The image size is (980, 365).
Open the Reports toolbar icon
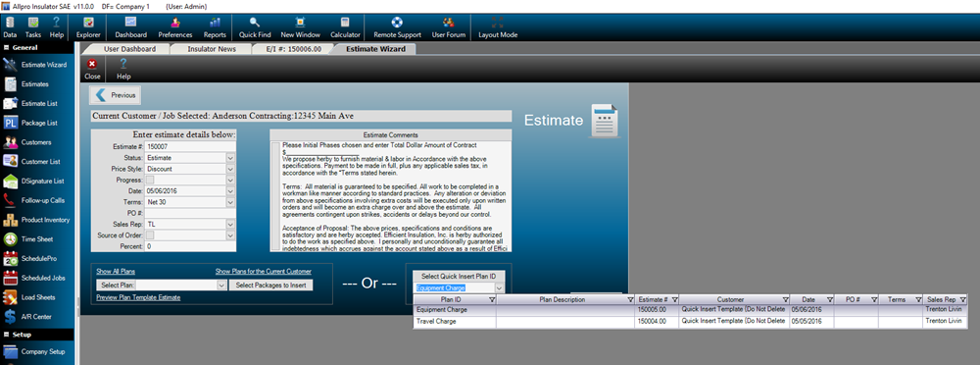coord(215,27)
